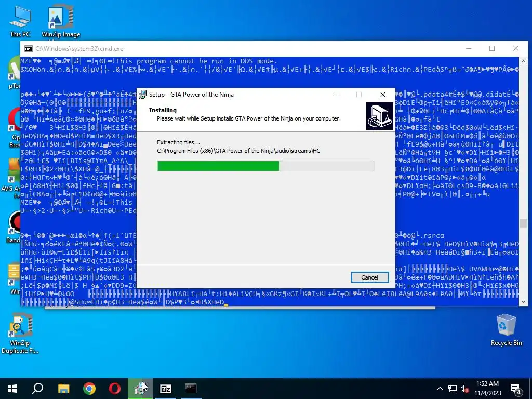532x399 pixels.
Task: Click the Setup installer taskbar button
Action: [140, 389]
